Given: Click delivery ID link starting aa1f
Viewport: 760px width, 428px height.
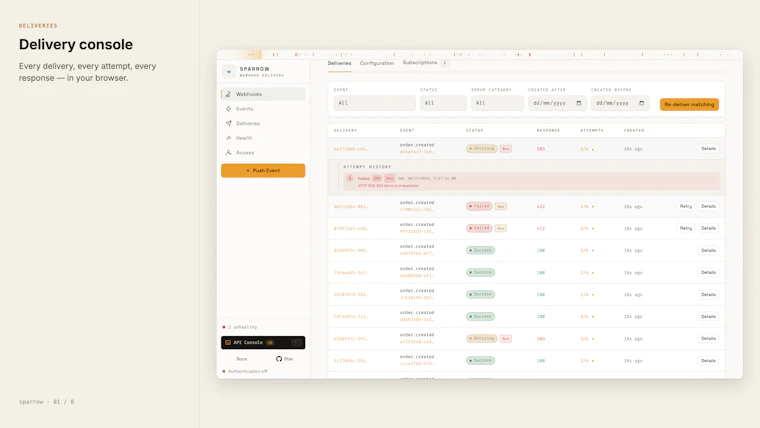Looking at the screenshot, I should pyautogui.click(x=351, y=149).
